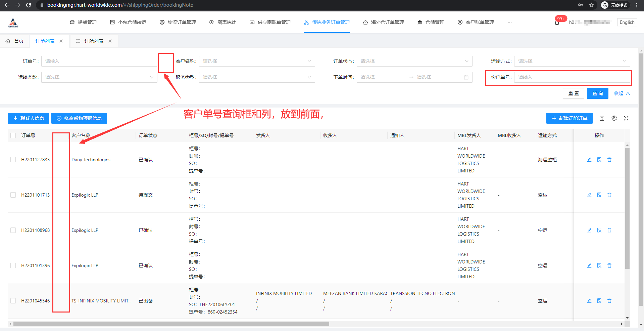View details icon for order H2201108968
644x331 pixels.
coord(599,230)
